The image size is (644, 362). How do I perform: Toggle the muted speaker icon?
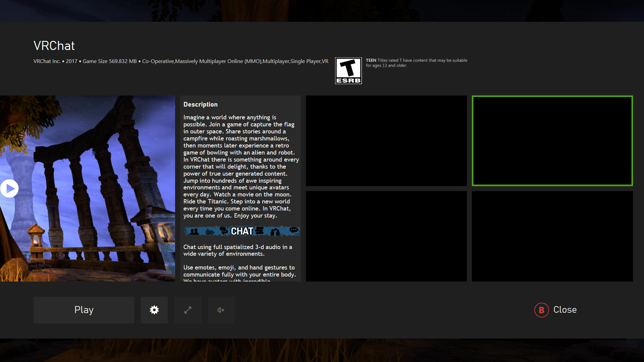point(221,310)
